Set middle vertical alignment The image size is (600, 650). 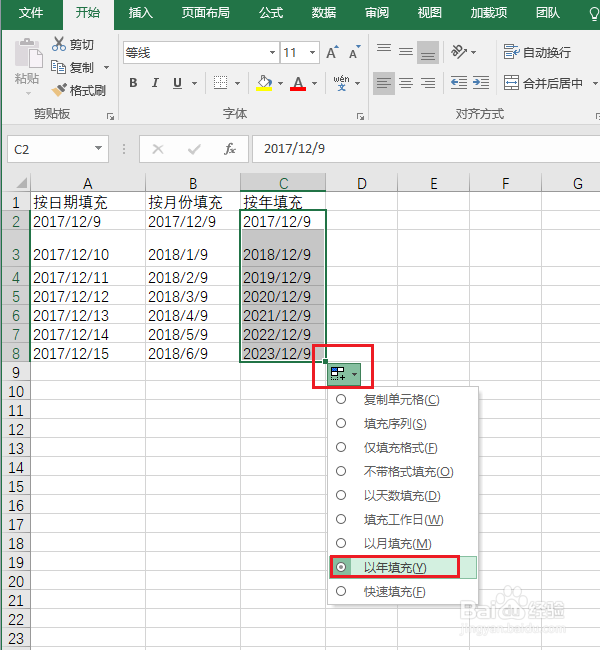pos(406,52)
